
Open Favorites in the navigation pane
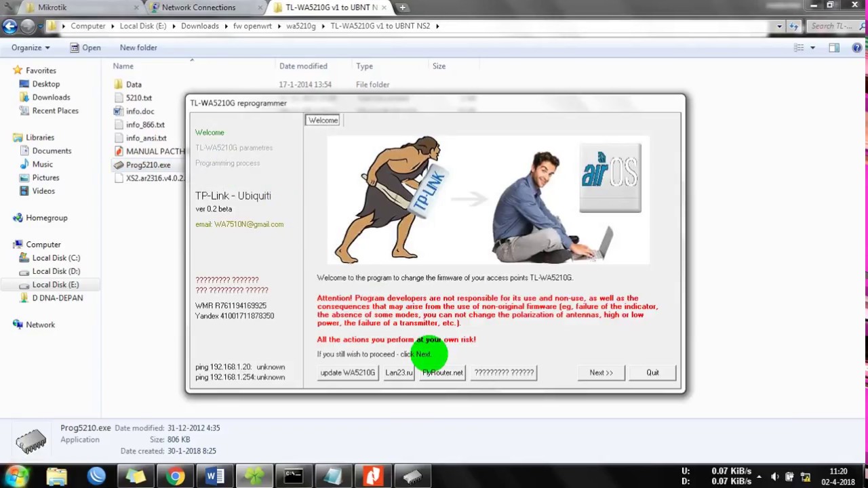click(41, 70)
